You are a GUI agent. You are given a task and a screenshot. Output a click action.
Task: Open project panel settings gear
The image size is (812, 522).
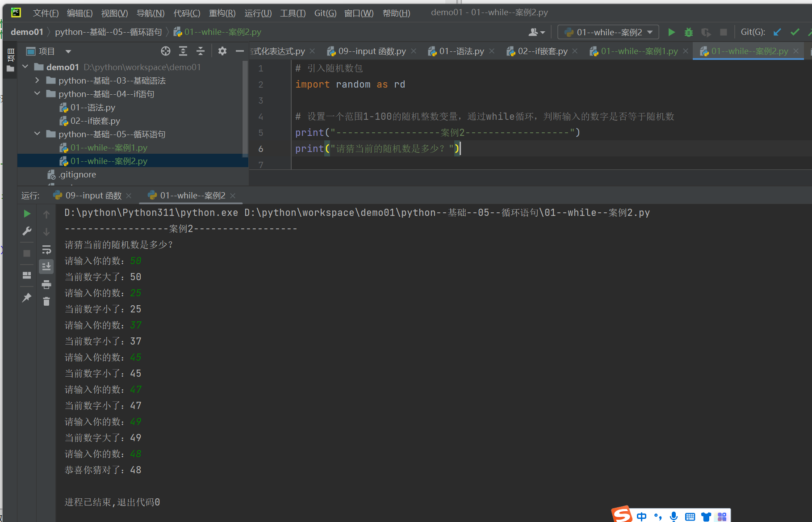222,51
